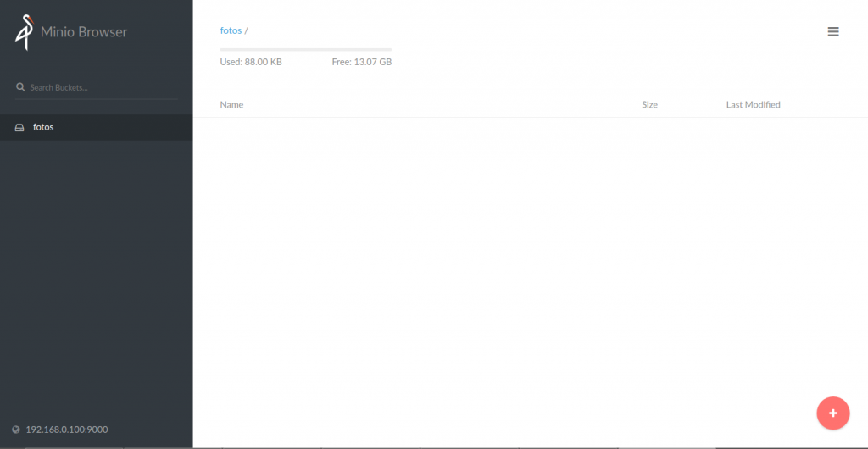Click the Minio Browser title text
868x449 pixels.
click(84, 32)
